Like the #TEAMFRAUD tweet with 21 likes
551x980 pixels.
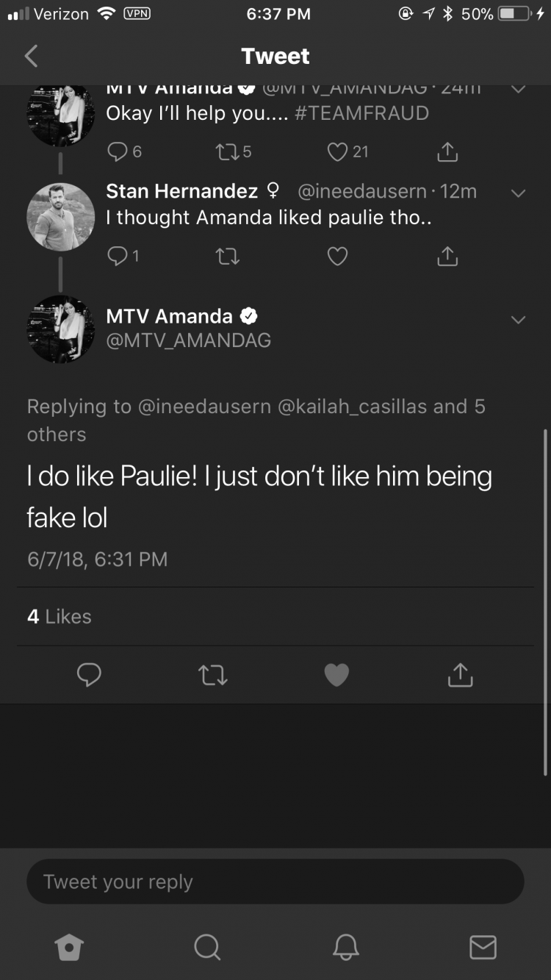347,151
